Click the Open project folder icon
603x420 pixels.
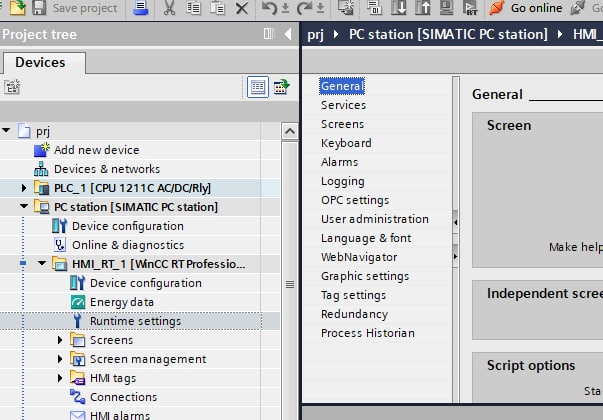17,7
